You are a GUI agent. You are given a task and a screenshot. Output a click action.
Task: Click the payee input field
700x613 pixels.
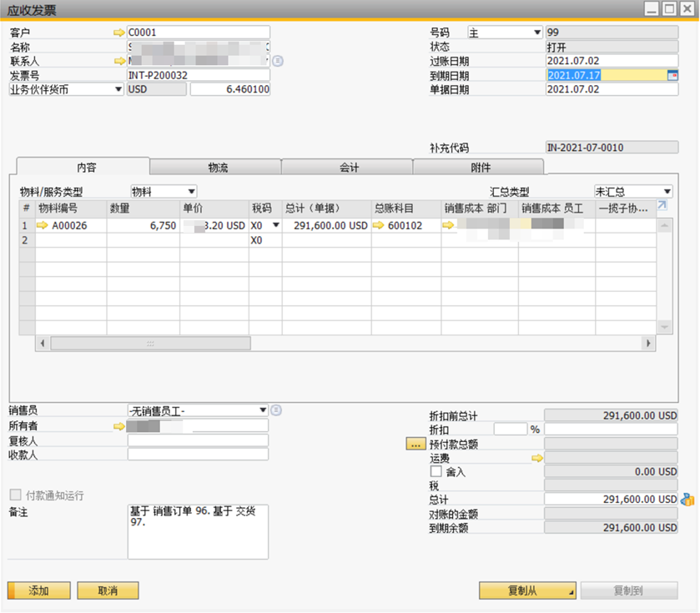(198, 455)
